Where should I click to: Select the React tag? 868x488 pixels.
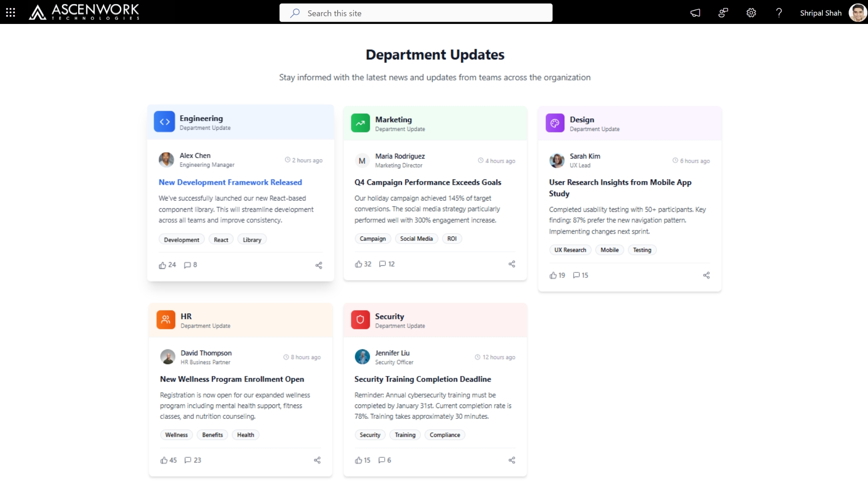coord(221,240)
